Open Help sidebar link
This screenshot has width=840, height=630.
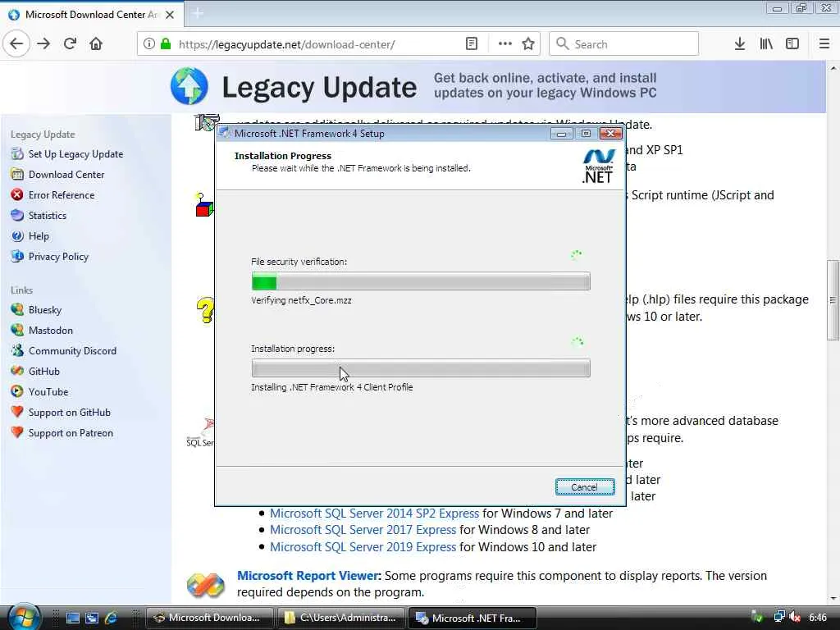point(39,236)
